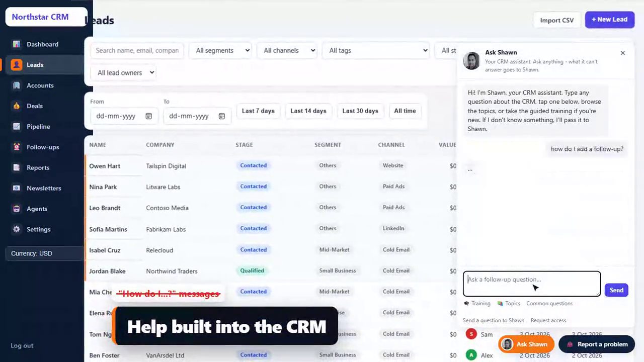Apply the Last 14 days filter
Image resolution: width=644 pixels, height=362 pixels.
308,111
